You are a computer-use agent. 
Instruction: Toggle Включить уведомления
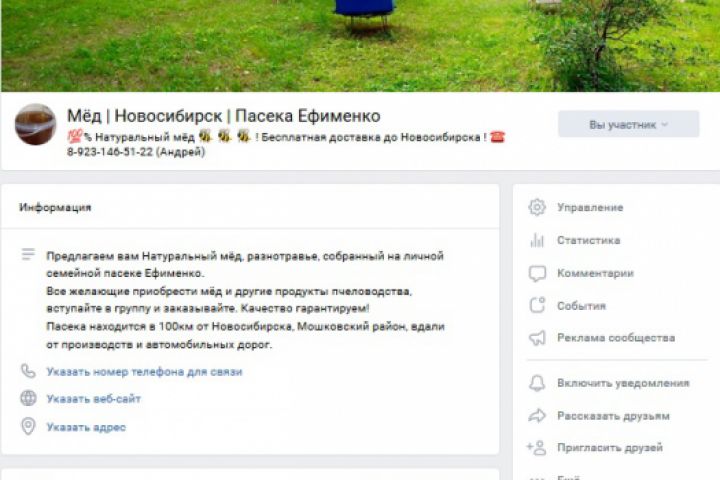pyautogui.click(x=623, y=383)
